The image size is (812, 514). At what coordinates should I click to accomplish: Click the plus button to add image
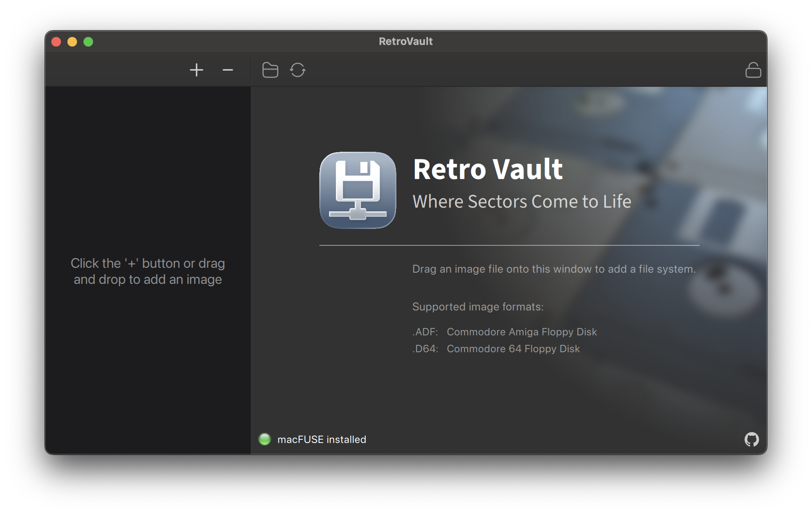tap(197, 70)
